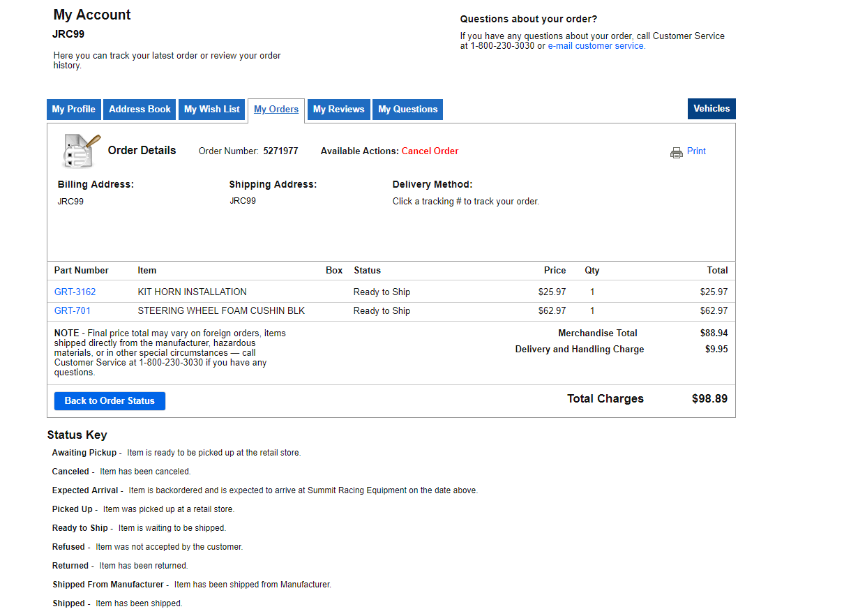Select the My Orders tab
Viewport: 851px width, 616px height.
tap(276, 110)
